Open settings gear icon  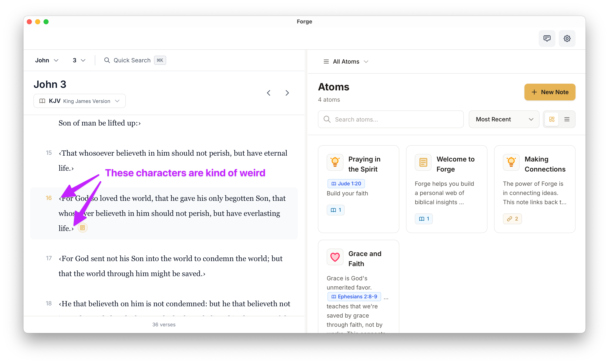[567, 38]
